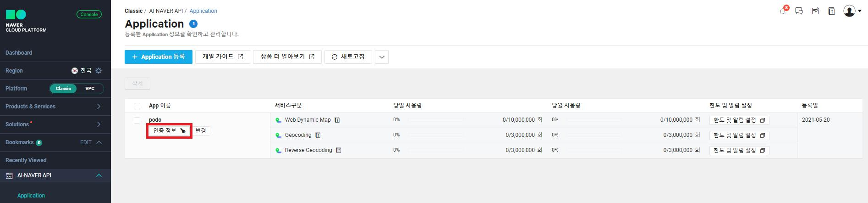This screenshot has width=868, height=203.
Task: Expand the Solutions menu
Action: pos(99,124)
